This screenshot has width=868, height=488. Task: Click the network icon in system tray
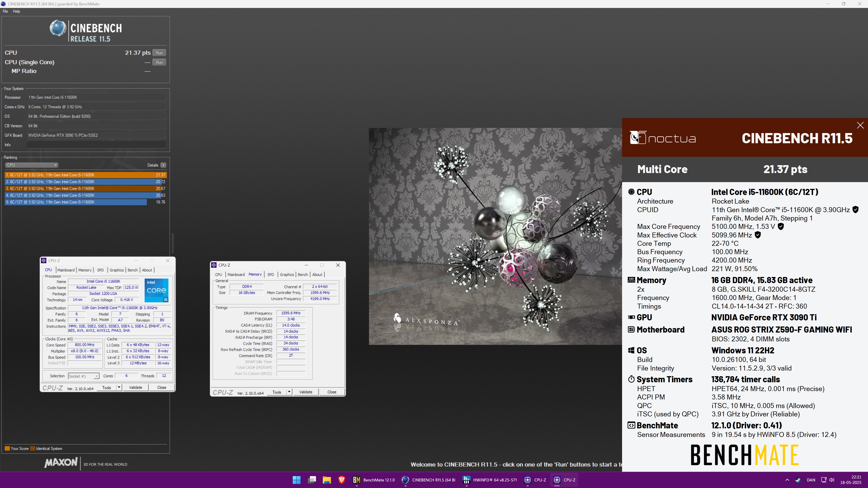pyautogui.click(x=823, y=480)
